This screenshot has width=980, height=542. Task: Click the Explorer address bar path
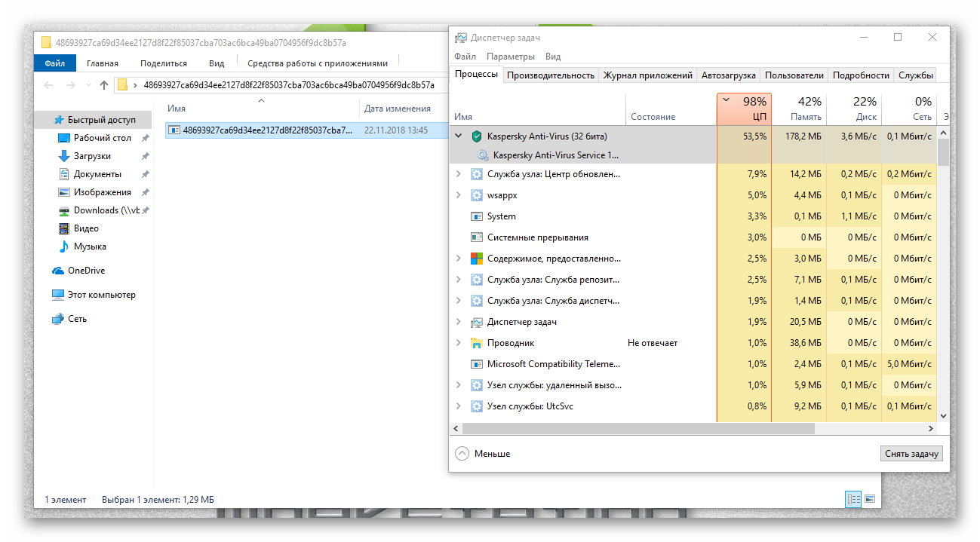pyautogui.click(x=289, y=85)
